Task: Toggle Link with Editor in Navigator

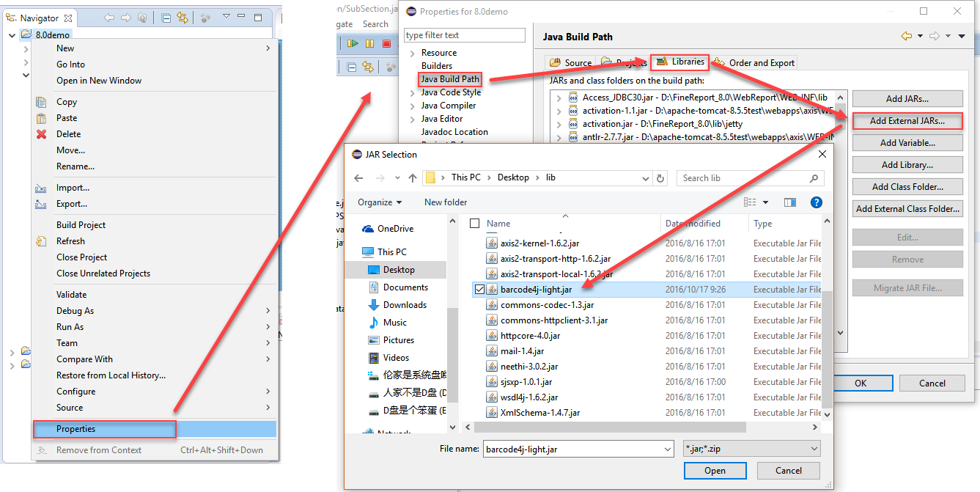Action: click(x=182, y=18)
